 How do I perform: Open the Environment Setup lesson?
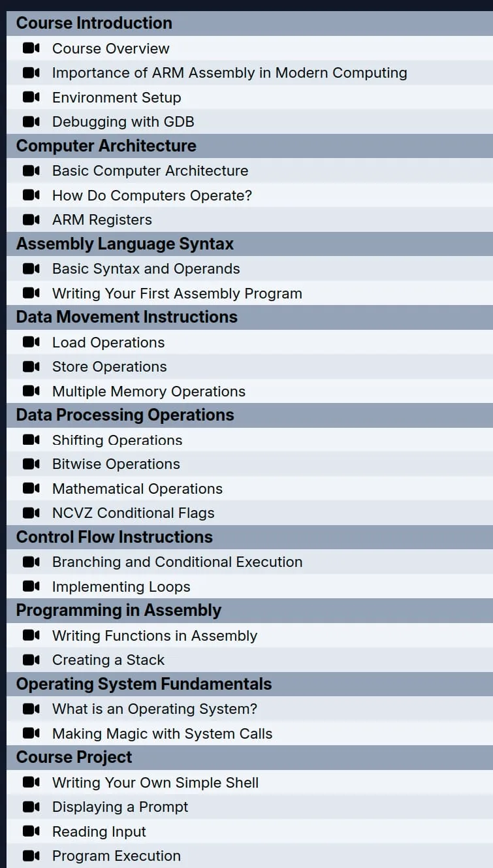(249, 97)
